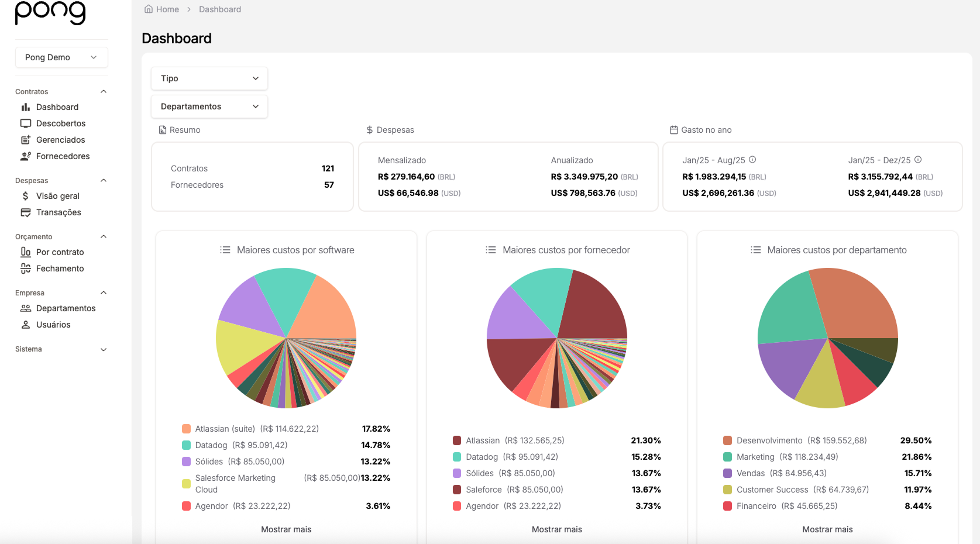Click the info icon next to Jan/25 - Dez/25

click(x=918, y=160)
